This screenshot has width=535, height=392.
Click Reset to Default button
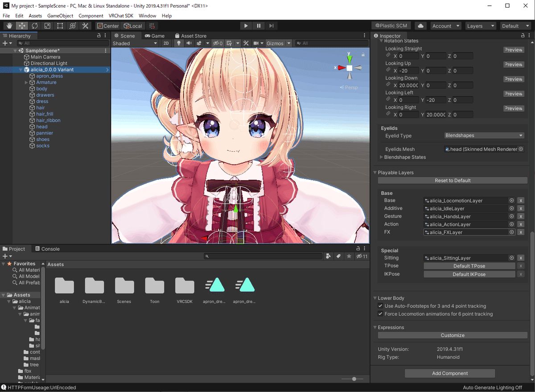coord(453,181)
